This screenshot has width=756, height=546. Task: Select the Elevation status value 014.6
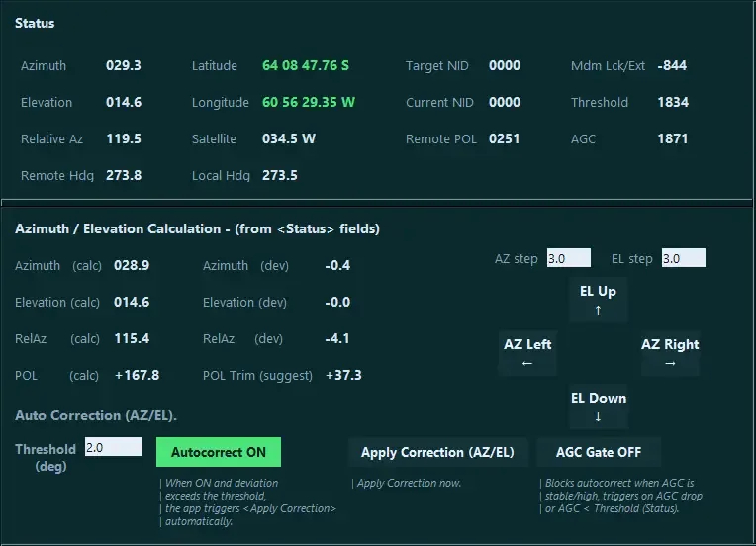tap(124, 102)
